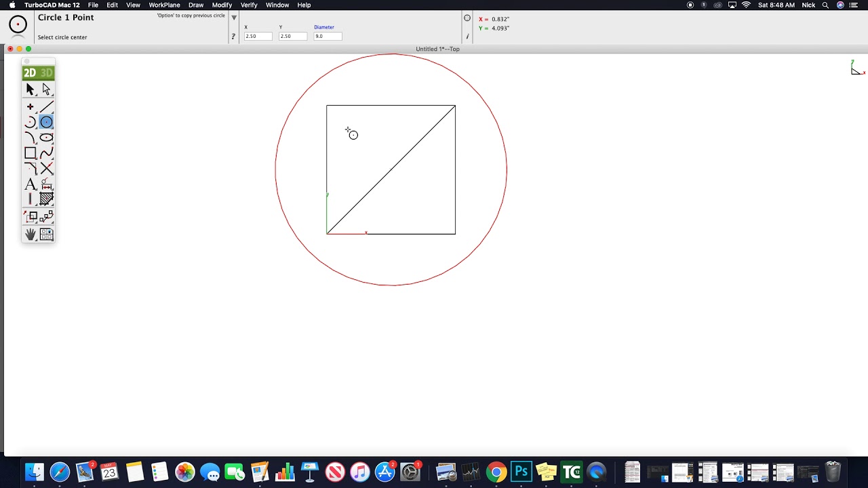Select the arrow selection tool
Screen dimensions: 868x488
(x=30, y=89)
